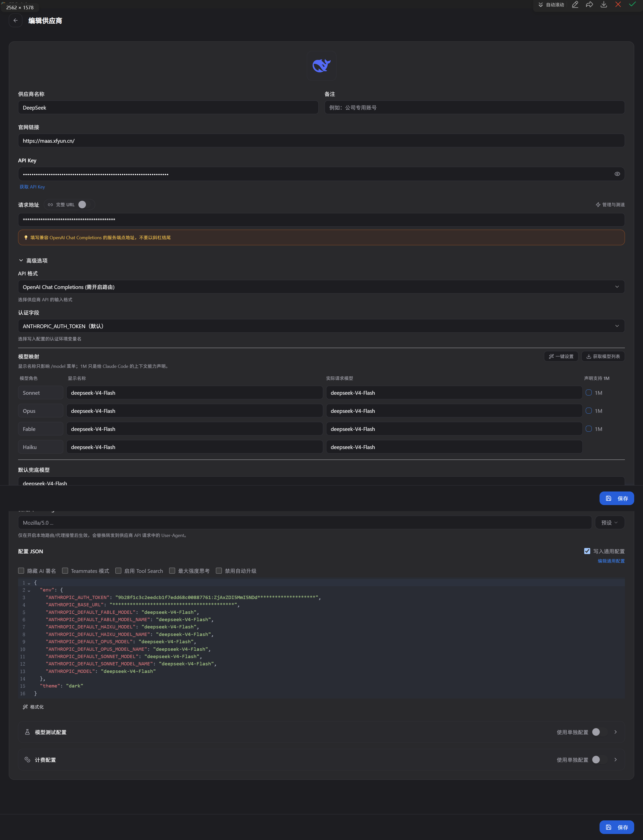Check the 1M box in the Fable row
The height and width of the screenshot is (840, 643).
589,429
